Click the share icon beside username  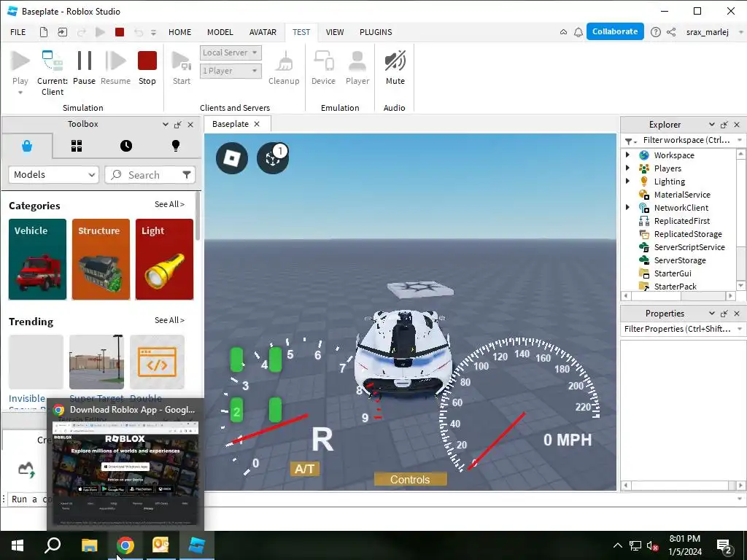click(x=671, y=32)
